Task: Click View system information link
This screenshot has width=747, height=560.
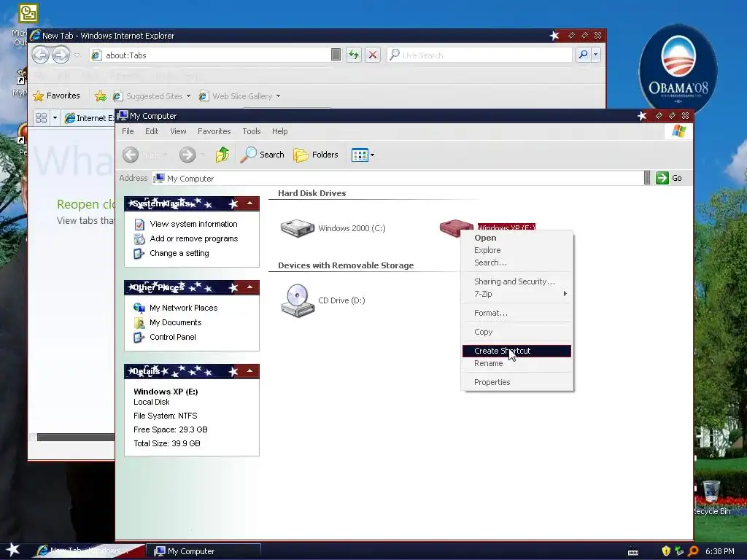Action: click(x=193, y=224)
